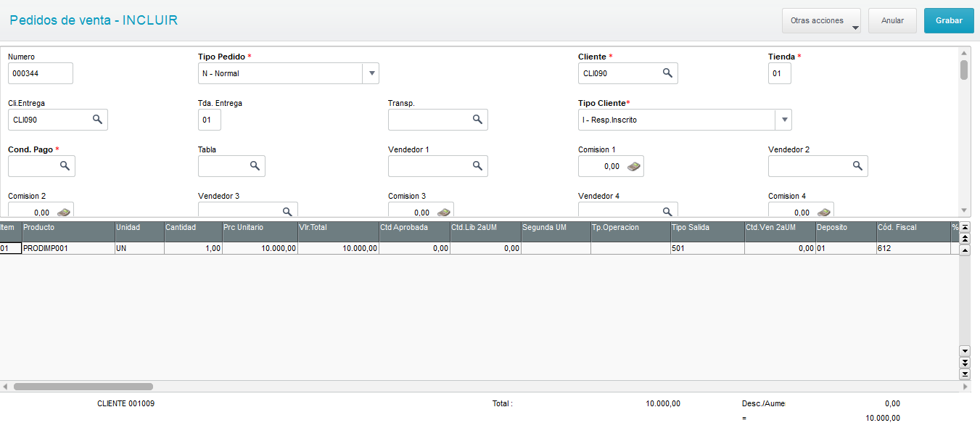Jump to last grid row arrow
980x428 pixels.
(x=965, y=374)
